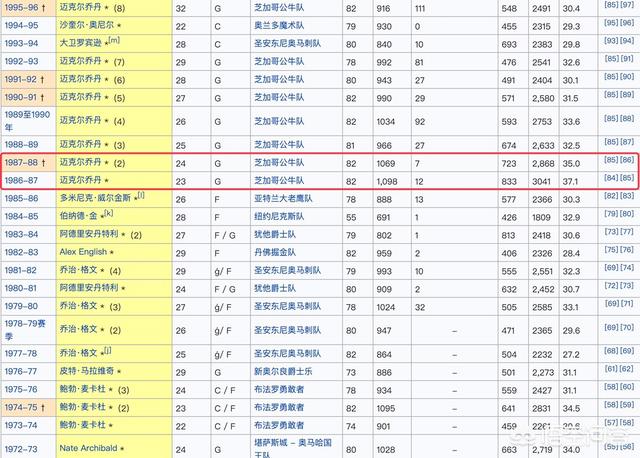Follow footnote [m] beside 大卫罗宾逊
This screenshot has height=458, width=640.
click(x=114, y=40)
